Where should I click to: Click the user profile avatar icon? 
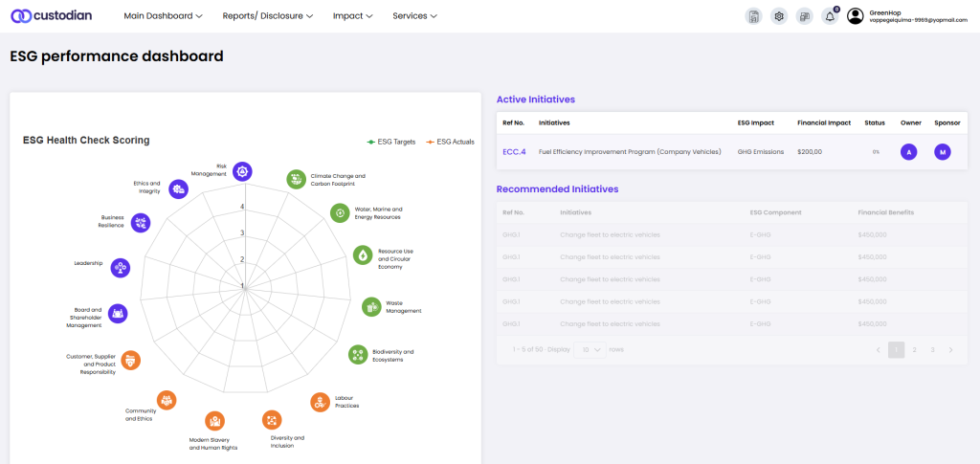[x=856, y=16]
